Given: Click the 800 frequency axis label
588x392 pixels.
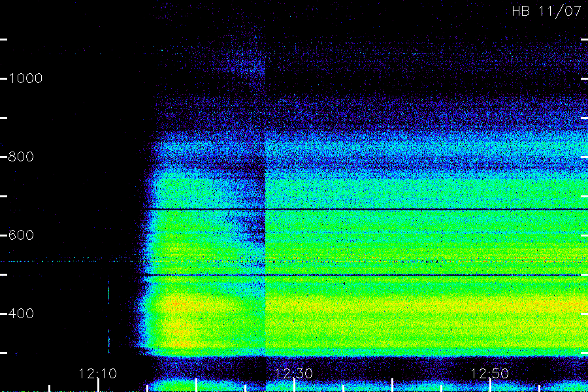Looking at the screenshot, I should tap(21, 157).
